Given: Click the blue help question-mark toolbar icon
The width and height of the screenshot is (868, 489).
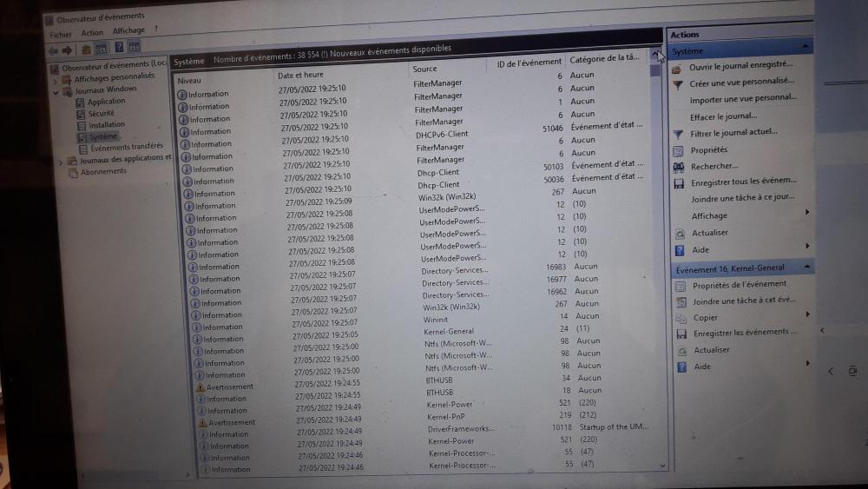Looking at the screenshot, I should point(119,47).
